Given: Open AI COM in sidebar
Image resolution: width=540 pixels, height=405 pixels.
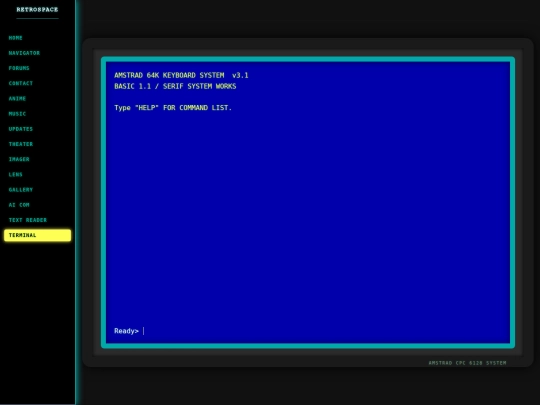Looking at the screenshot, I should pos(19,205).
